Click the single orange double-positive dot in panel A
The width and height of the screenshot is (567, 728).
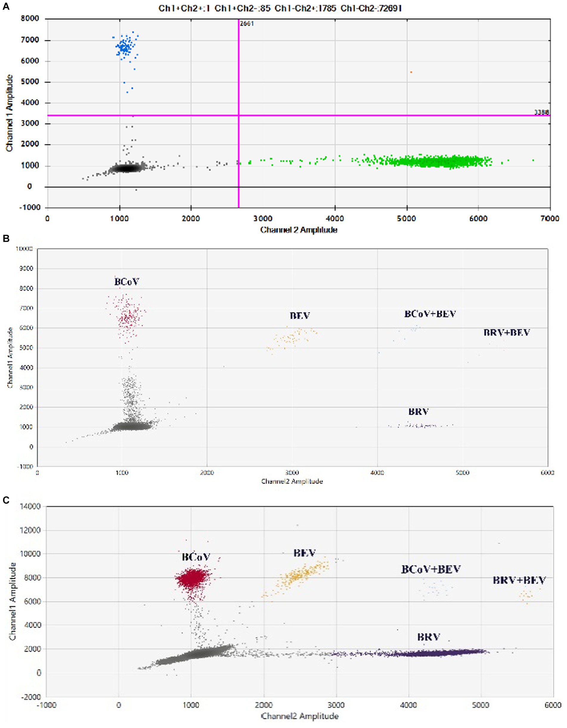(411, 72)
